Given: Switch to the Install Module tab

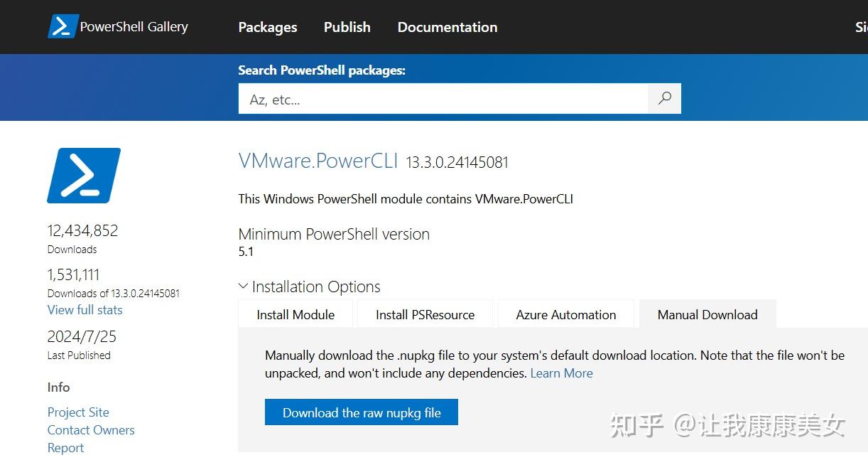Looking at the screenshot, I should 295,315.
